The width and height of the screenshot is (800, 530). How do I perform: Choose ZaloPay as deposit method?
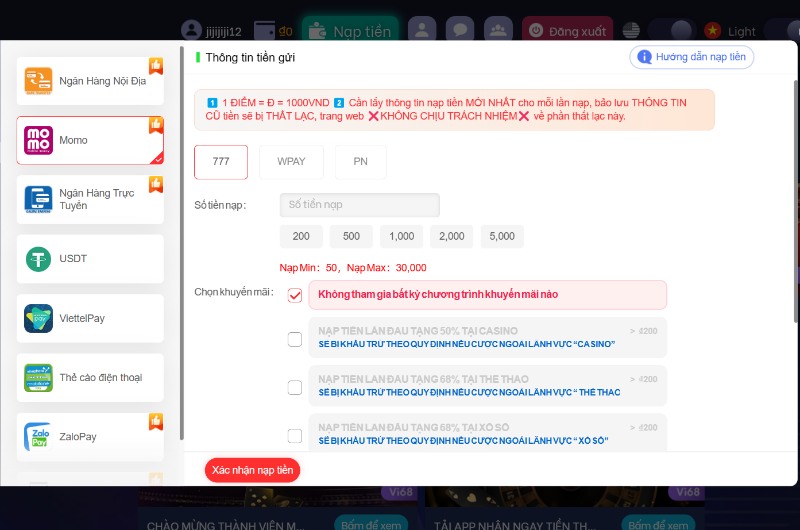point(90,437)
